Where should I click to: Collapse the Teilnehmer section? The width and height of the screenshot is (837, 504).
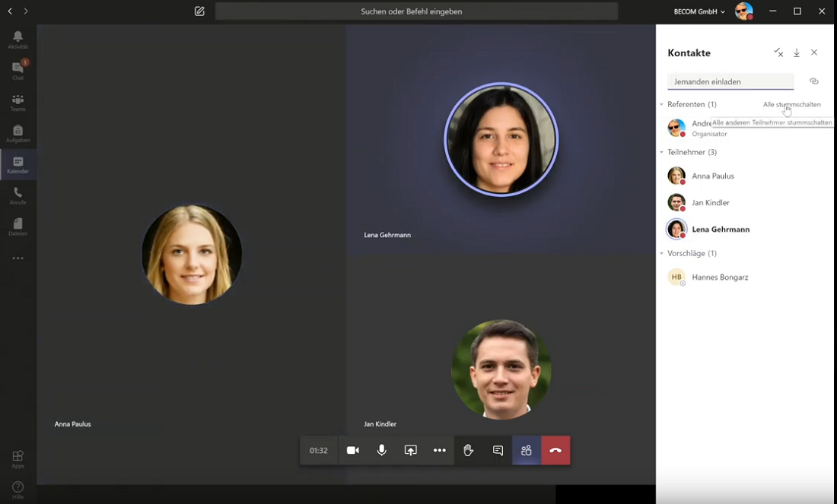(x=662, y=152)
